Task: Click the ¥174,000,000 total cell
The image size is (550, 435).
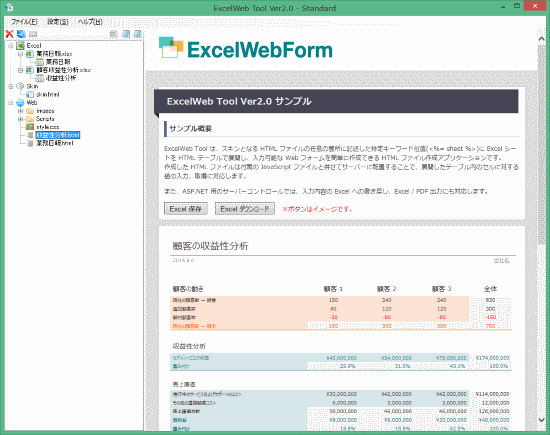Action: point(492,358)
